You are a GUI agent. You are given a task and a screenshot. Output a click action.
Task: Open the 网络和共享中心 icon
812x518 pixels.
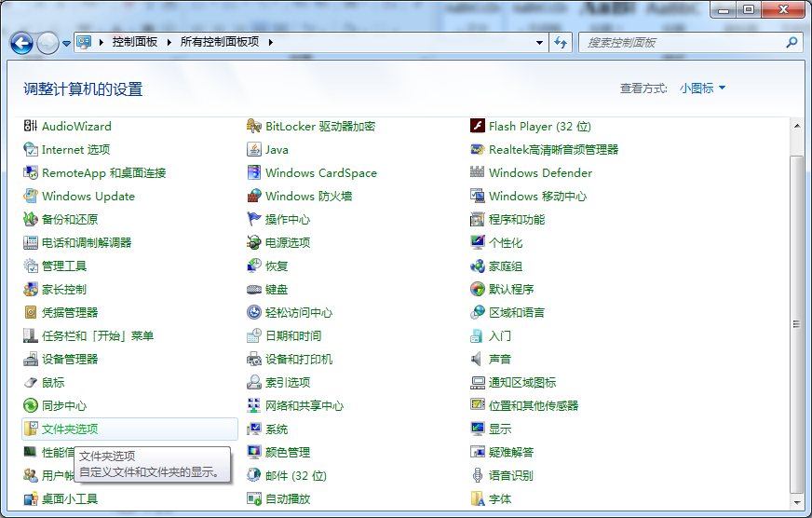pos(253,405)
